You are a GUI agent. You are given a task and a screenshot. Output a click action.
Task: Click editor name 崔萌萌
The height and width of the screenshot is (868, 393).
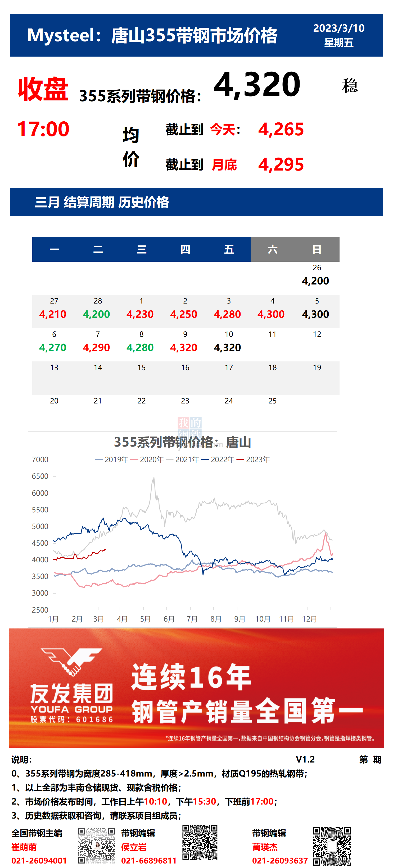24,847
